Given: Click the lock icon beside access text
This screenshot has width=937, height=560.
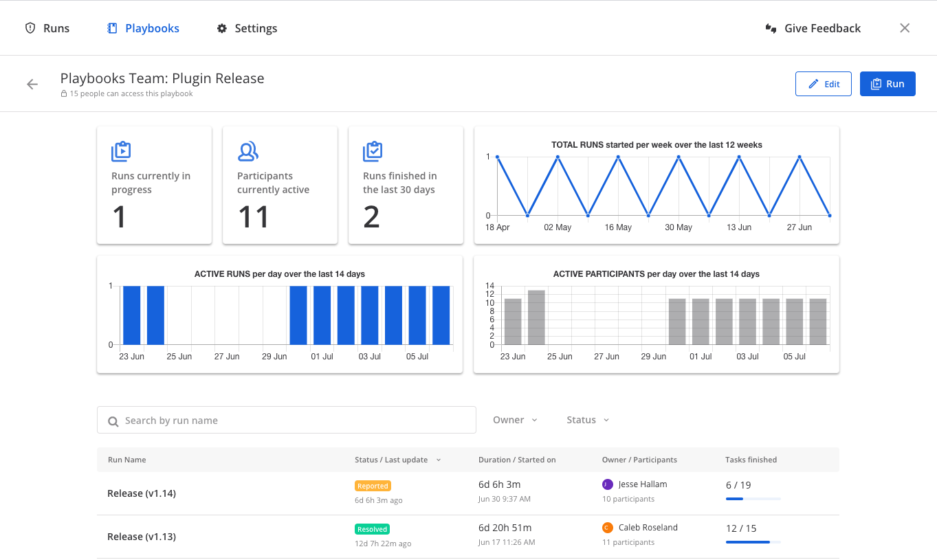Looking at the screenshot, I should click(64, 94).
